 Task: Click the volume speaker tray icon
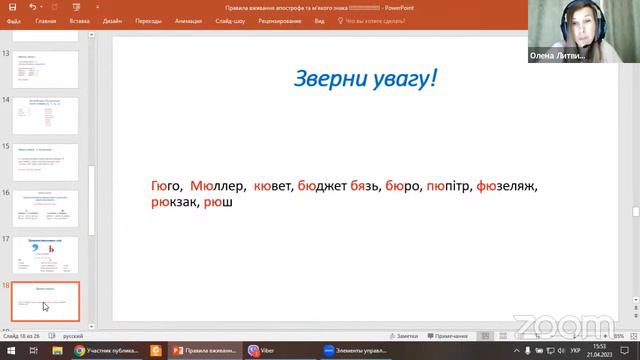coord(561,351)
